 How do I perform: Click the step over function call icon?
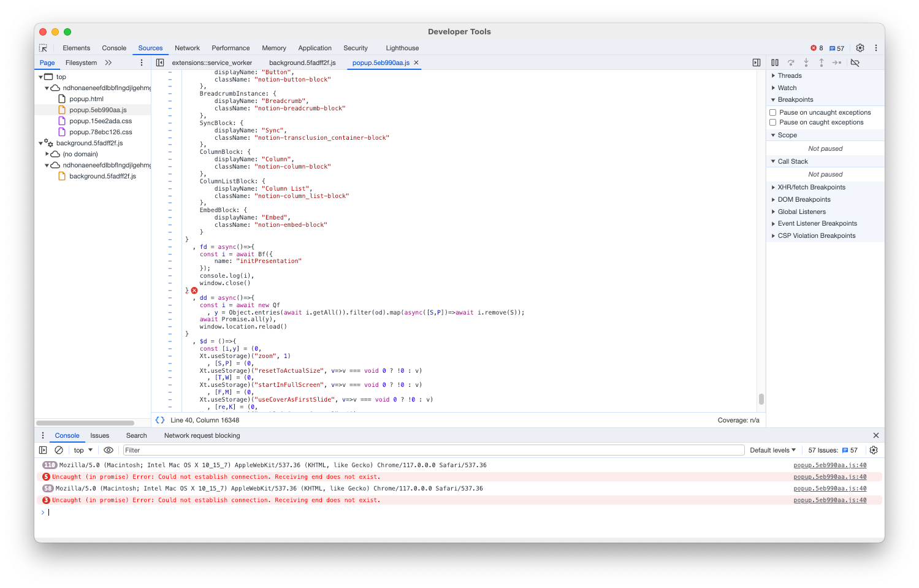coord(791,63)
